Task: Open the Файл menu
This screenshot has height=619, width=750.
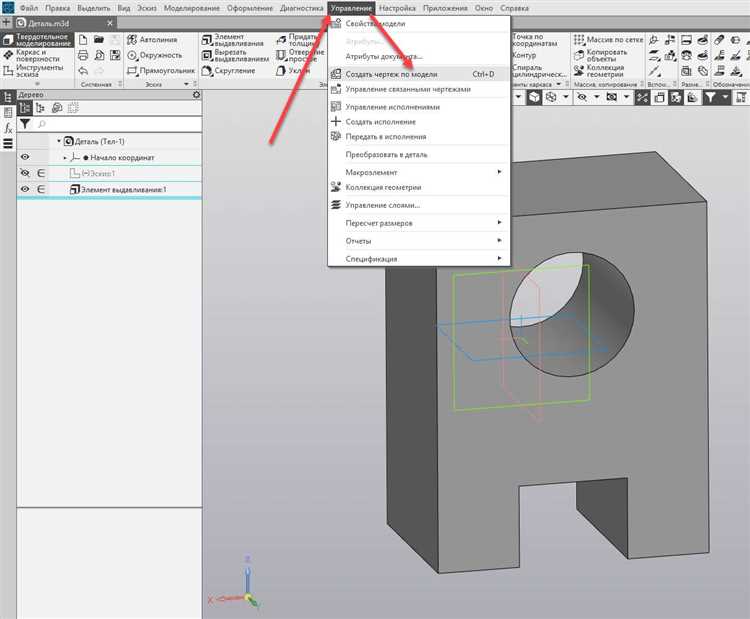Action: point(29,8)
